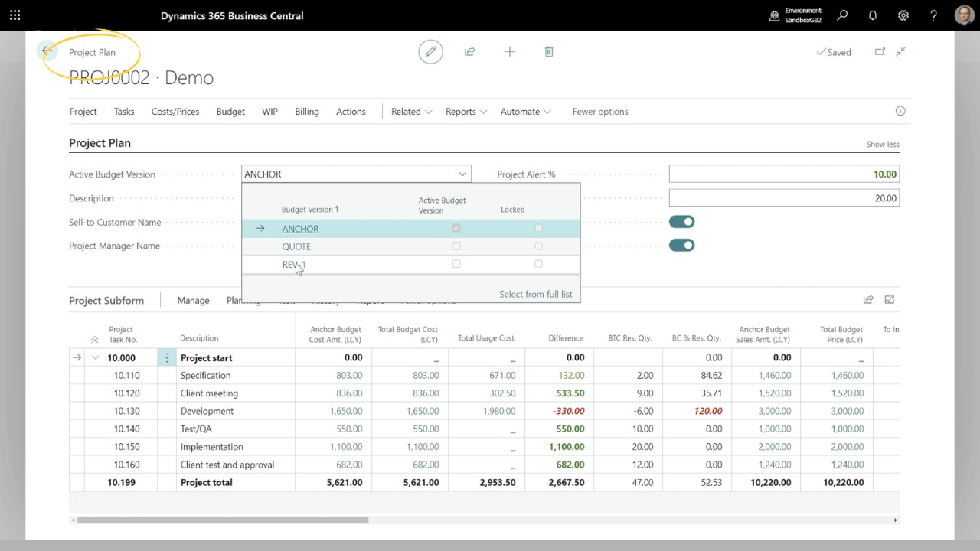
Task: Click the -330.00 difference value
Action: pyautogui.click(x=568, y=411)
